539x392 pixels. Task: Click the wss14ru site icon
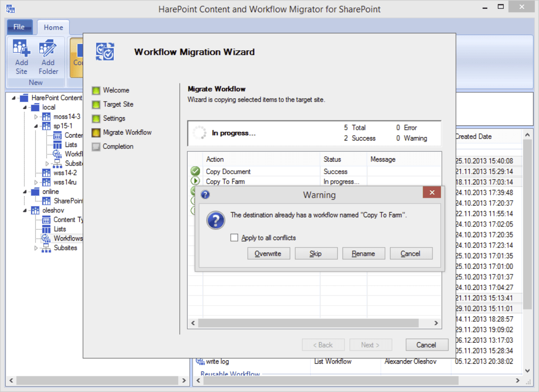46,182
